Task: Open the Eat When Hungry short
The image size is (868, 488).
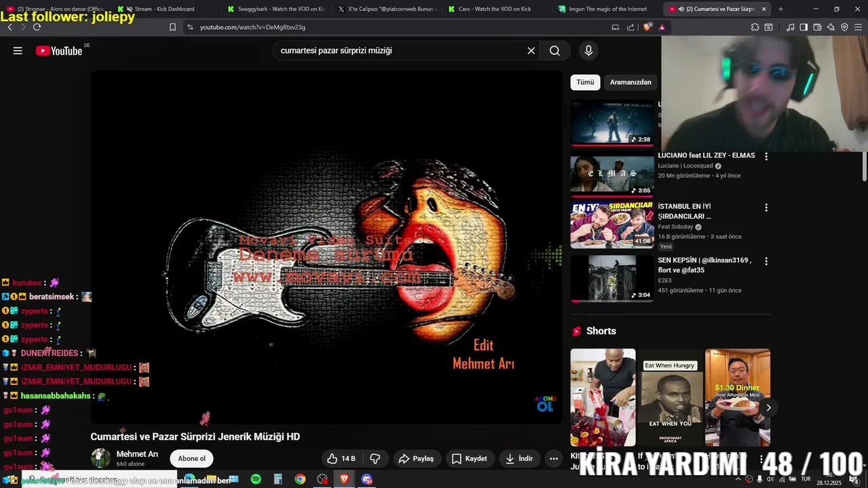Action: 670,398
